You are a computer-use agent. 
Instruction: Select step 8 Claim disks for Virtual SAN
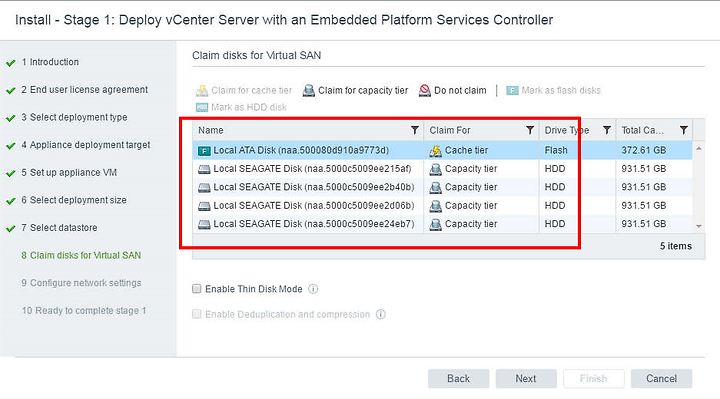(x=81, y=255)
